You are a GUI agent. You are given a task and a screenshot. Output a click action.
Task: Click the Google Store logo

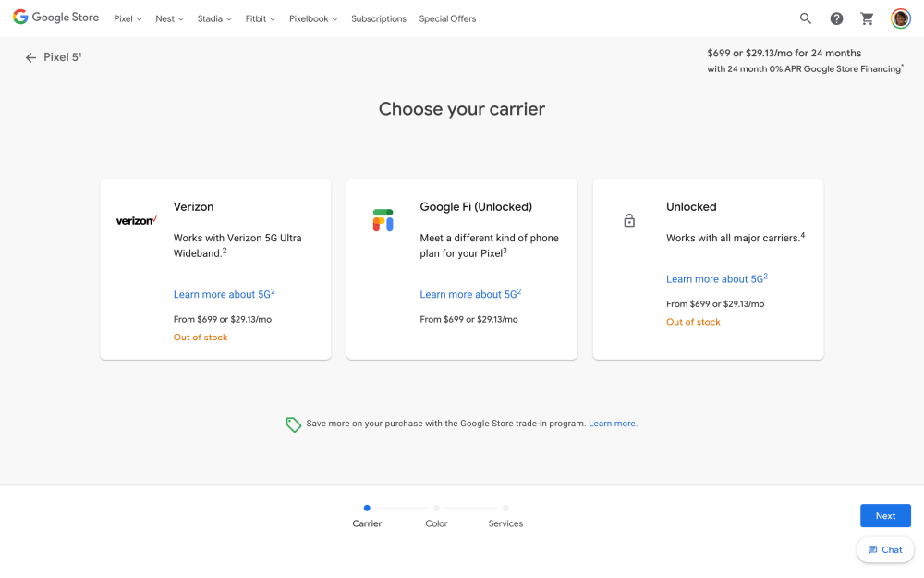[x=55, y=18]
